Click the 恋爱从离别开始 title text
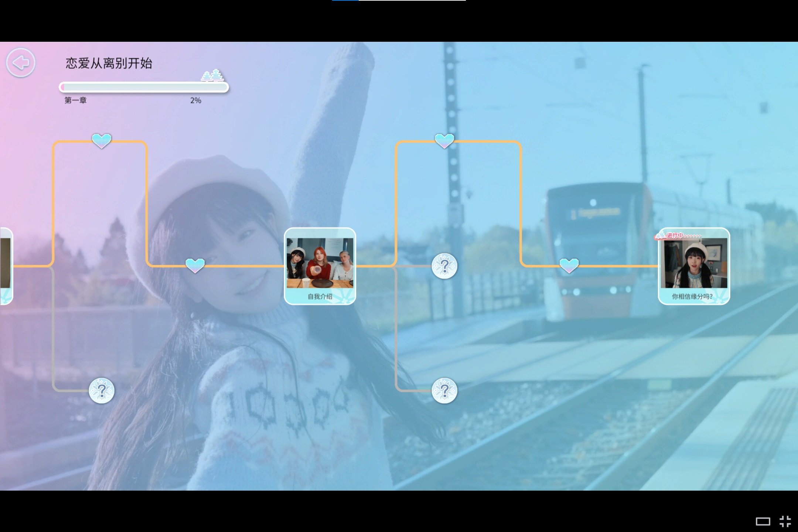 (109, 63)
